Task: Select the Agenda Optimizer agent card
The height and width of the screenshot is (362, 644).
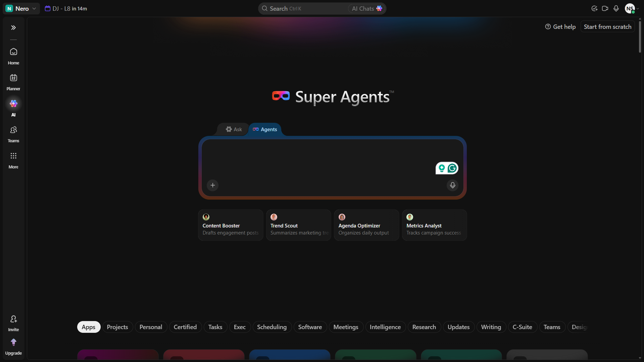Action: pyautogui.click(x=366, y=225)
